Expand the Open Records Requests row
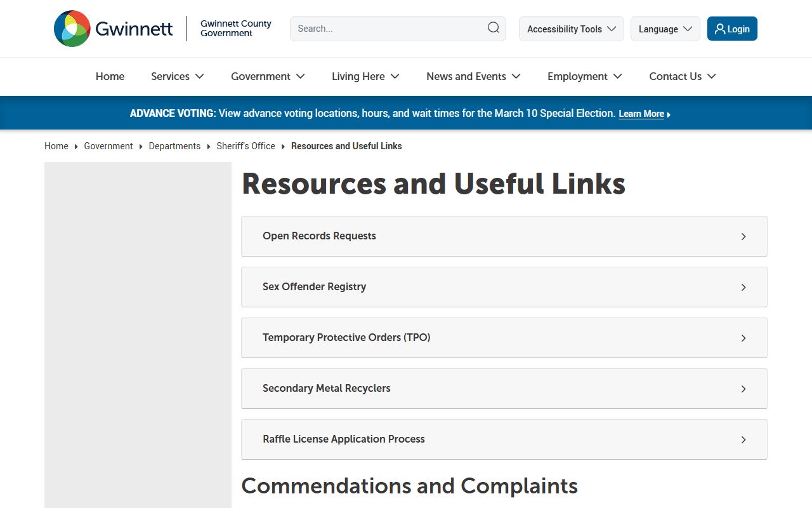812x508 pixels. [x=504, y=236]
